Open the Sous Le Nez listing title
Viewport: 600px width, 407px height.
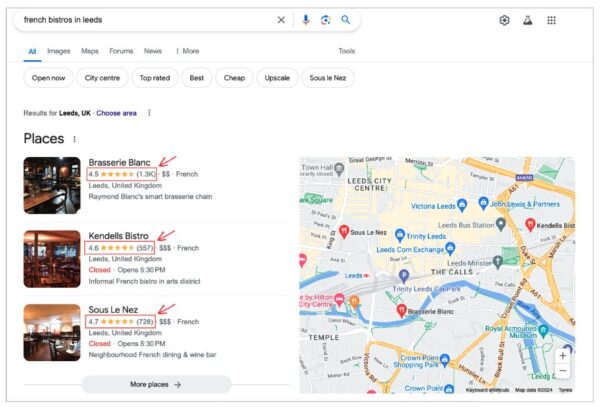point(113,310)
